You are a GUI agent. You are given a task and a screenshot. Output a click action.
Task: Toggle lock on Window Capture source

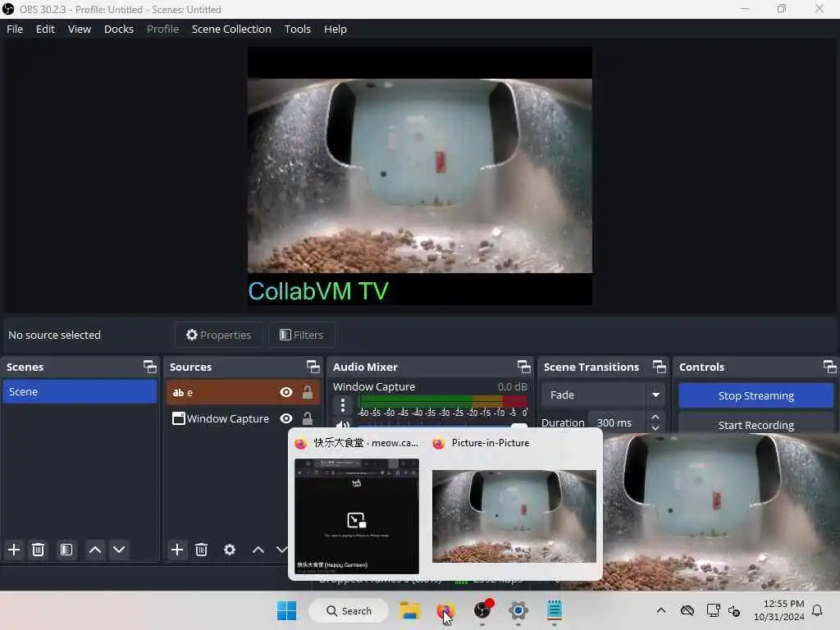[308, 418]
